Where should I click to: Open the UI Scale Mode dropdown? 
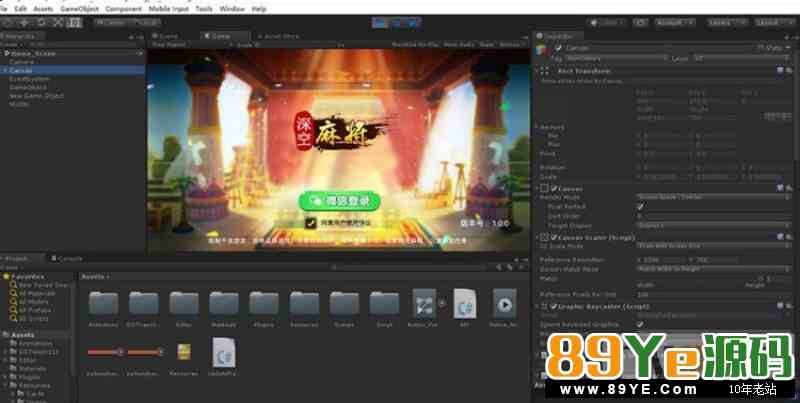[714, 246]
